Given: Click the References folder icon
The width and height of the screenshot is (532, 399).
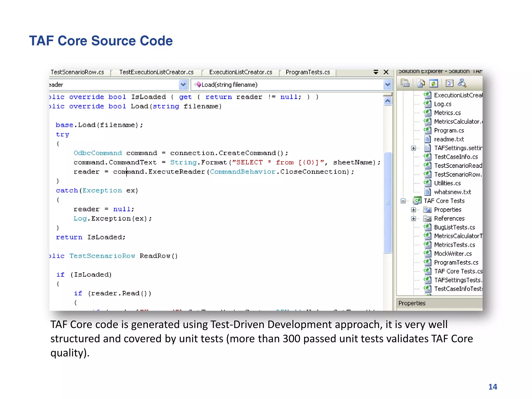Looking at the screenshot, I should pyautogui.click(x=428, y=218).
